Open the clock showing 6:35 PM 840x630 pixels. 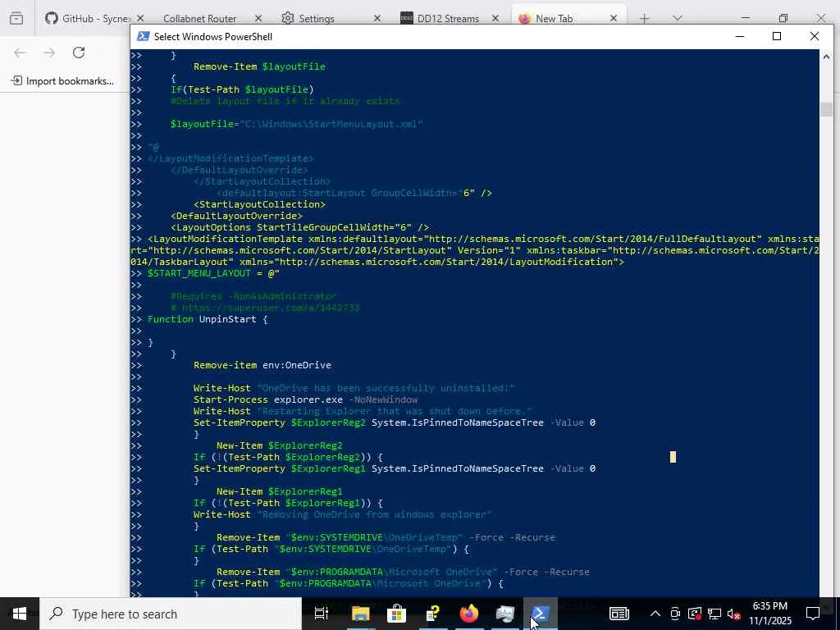pyautogui.click(x=769, y=614)
